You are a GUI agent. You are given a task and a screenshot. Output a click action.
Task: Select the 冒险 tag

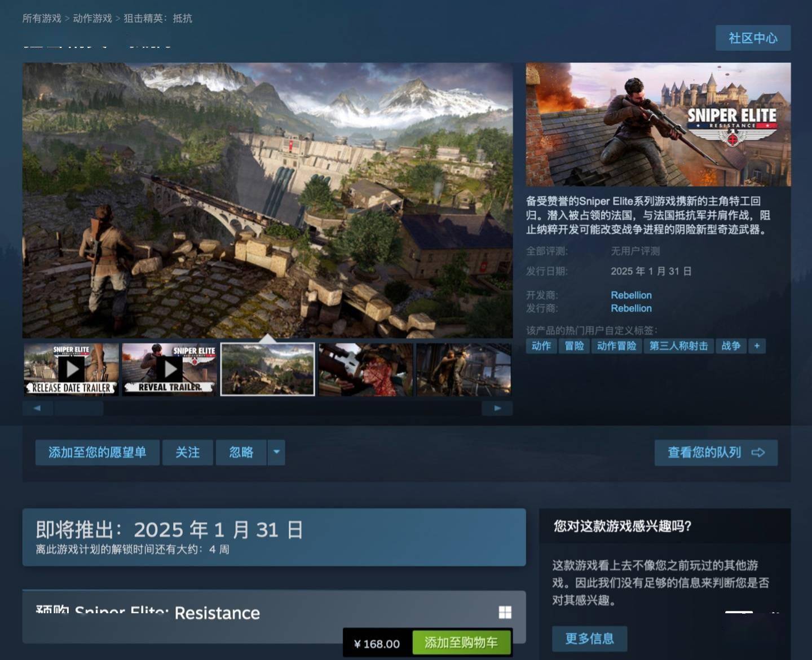[x=574, y=345]
